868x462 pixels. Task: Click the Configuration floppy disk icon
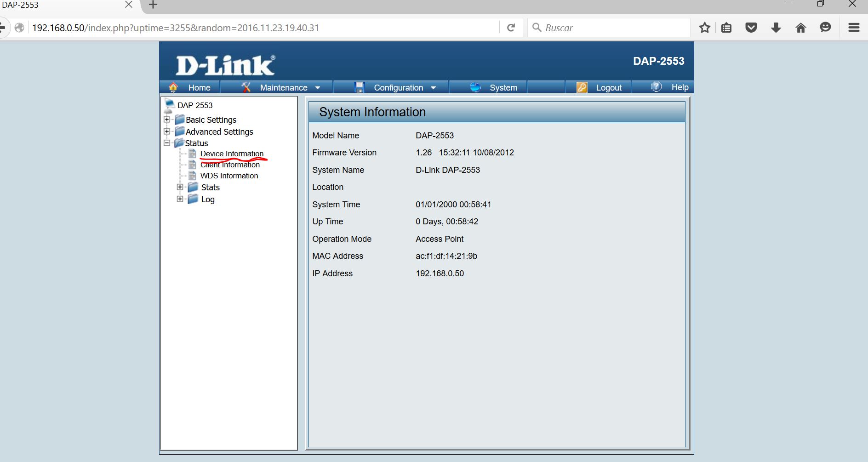coord(360,87)
